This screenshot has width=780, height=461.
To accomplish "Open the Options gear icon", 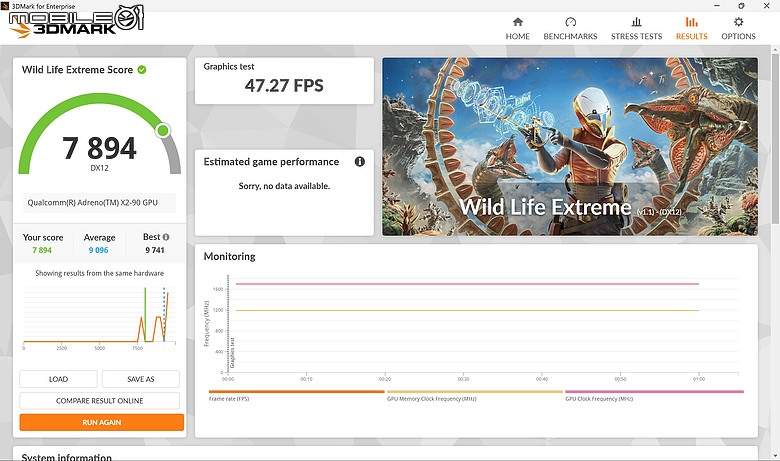I will pyautogui.click(x=738, y=22).
